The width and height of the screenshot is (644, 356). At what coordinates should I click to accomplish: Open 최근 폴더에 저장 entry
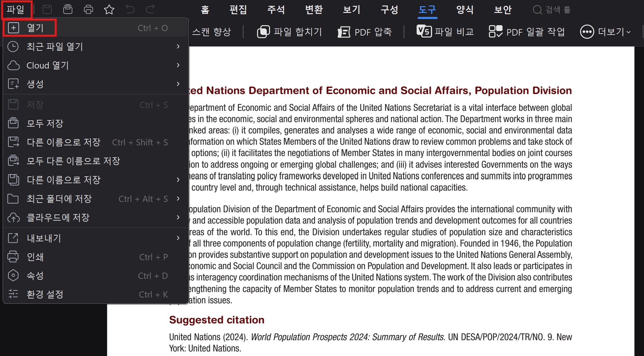point(96,199)
